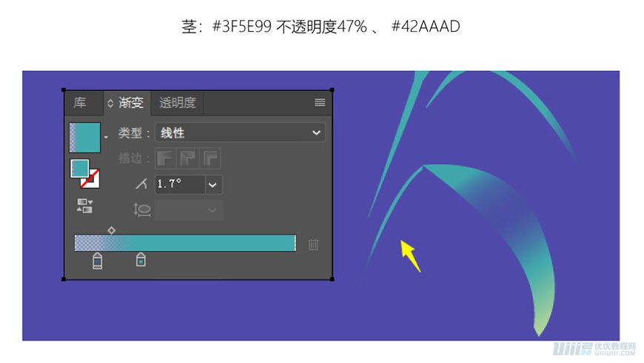Click the angle value field 1.7°
The height and width of the screenshot is (363, 644).
click(x=180, y=185)
